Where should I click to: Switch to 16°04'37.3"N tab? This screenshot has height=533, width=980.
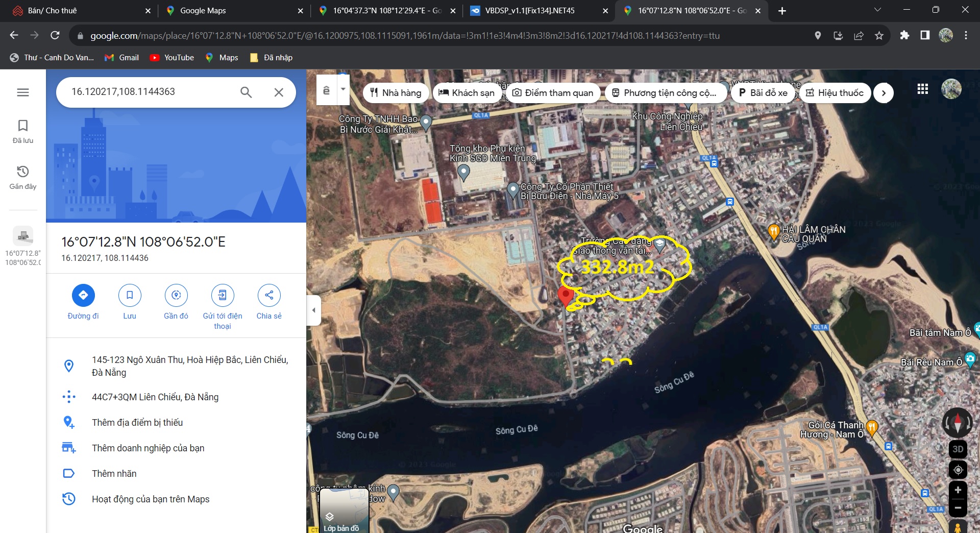coord(386,11)
